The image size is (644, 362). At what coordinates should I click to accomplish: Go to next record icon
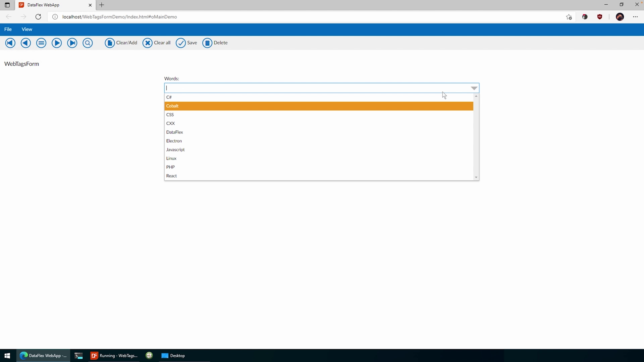57,43
